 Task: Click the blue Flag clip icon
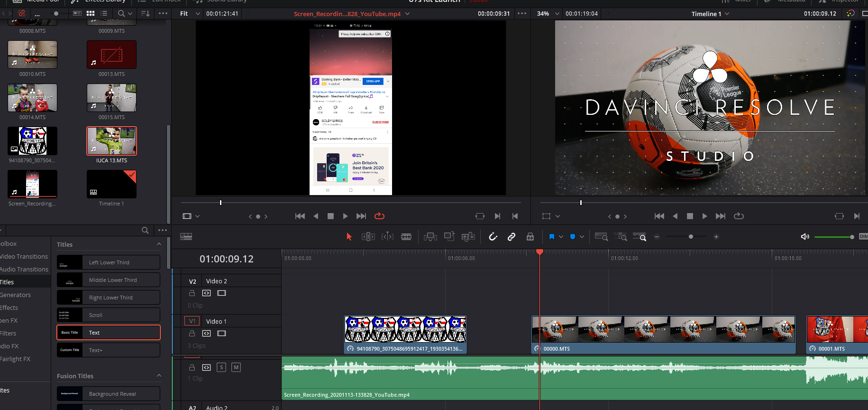pos(552,237)
